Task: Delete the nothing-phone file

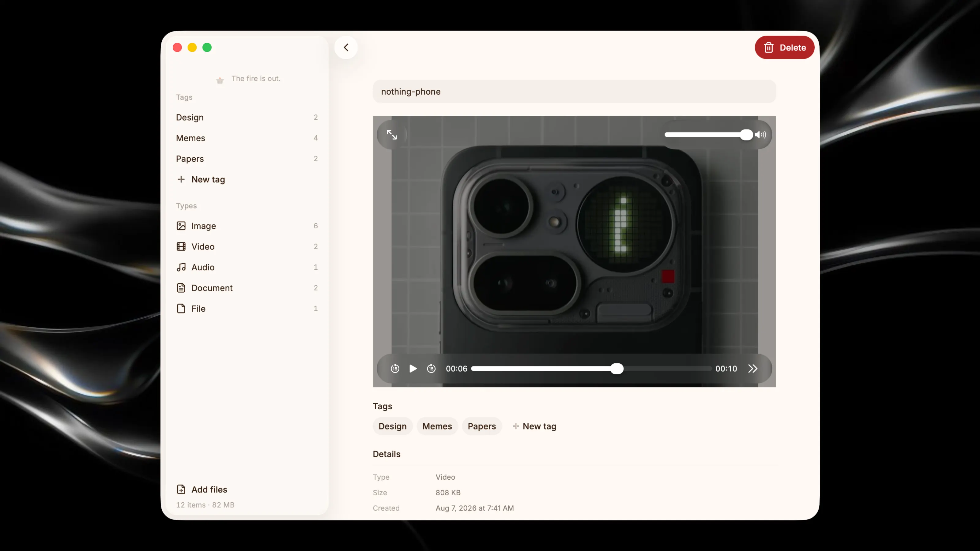Action: [784, 47]
